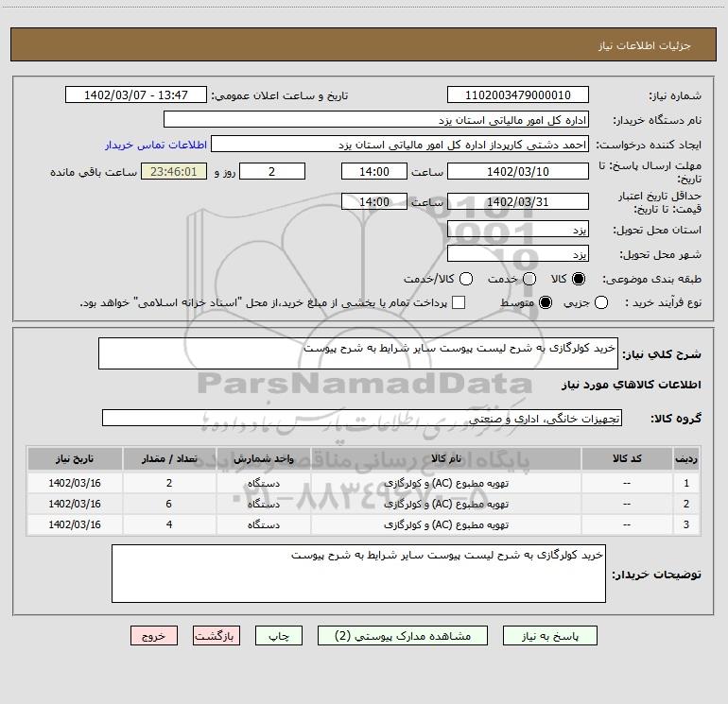Click the 'تاریخ نیاز' column header
728x704 pixels.
click(75, 458)
